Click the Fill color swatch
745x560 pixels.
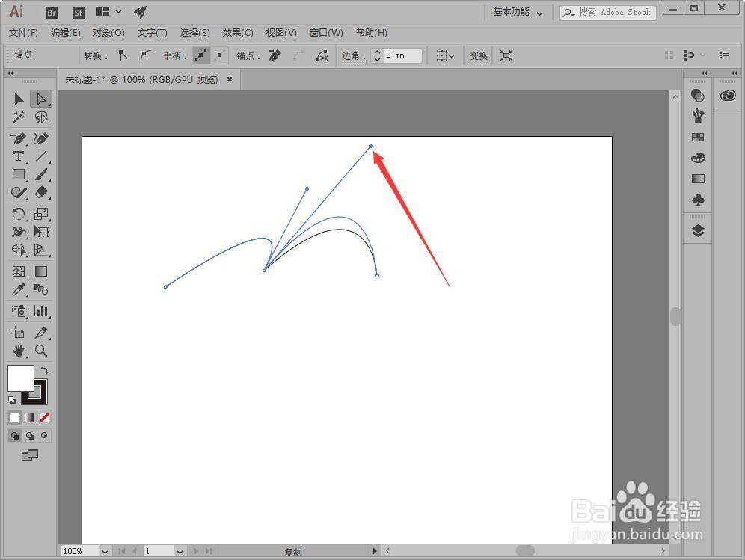20,378
